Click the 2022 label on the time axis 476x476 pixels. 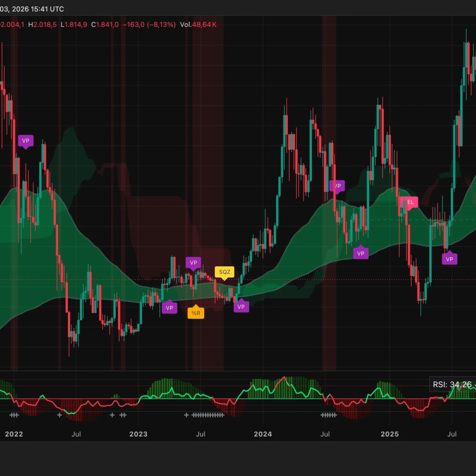coord(14,434)
